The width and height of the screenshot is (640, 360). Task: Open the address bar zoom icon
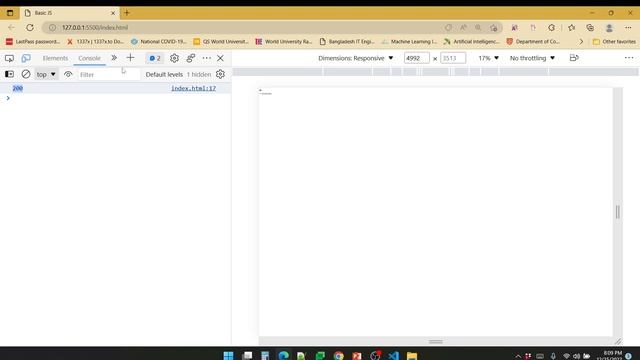tap(478, 27)
